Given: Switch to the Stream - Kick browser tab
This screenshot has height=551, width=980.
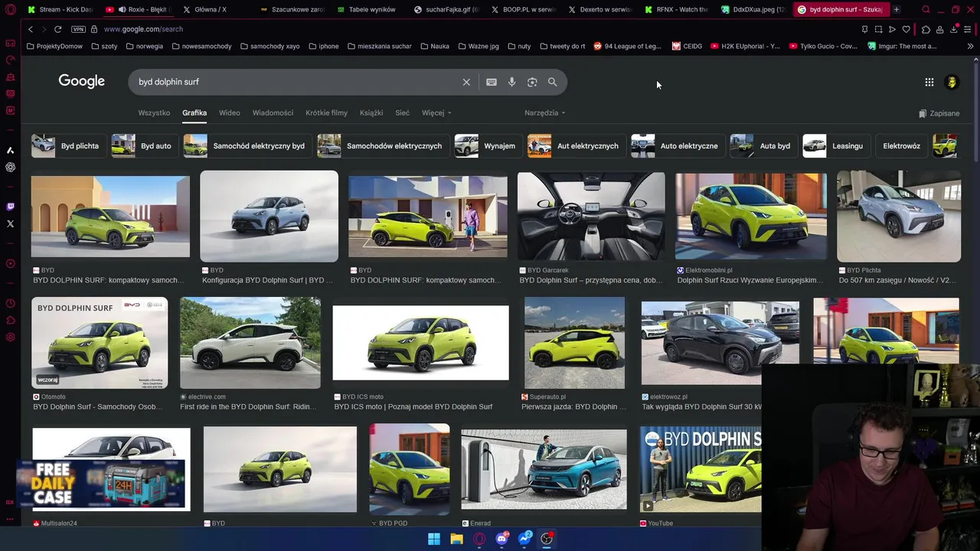Looking at the screenshot, I should [x=59, y=9].
